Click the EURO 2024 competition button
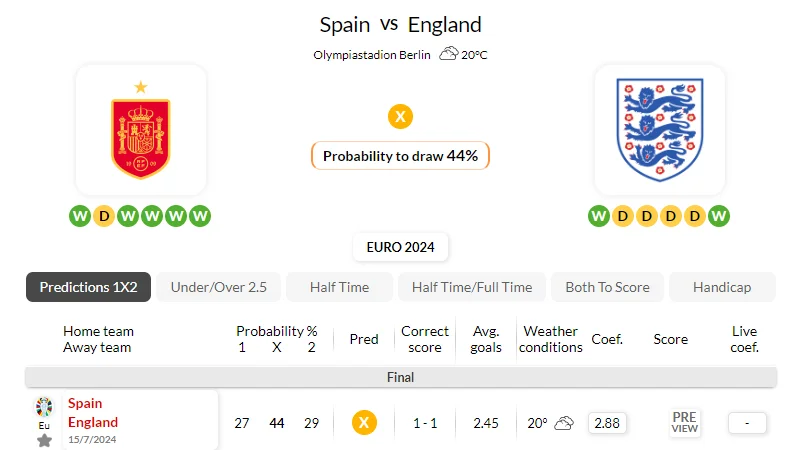 click(401, 247)
